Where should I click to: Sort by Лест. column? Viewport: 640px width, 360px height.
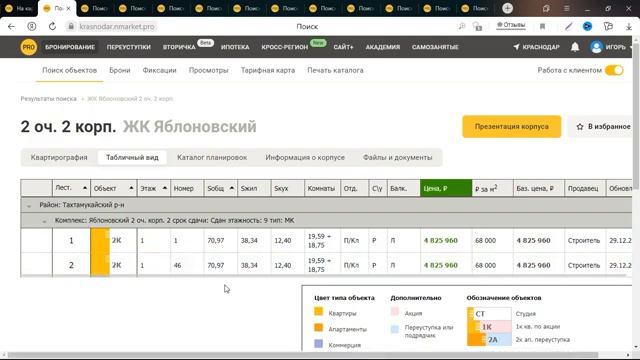71,188
